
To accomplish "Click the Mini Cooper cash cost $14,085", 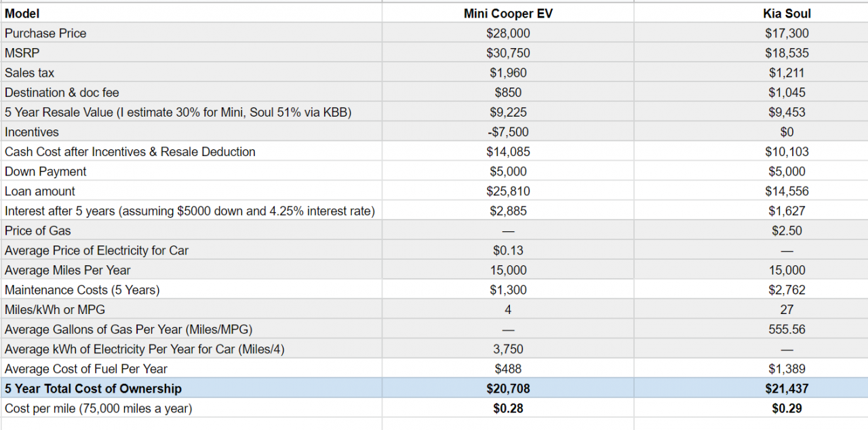I will [x=508, y=151].
